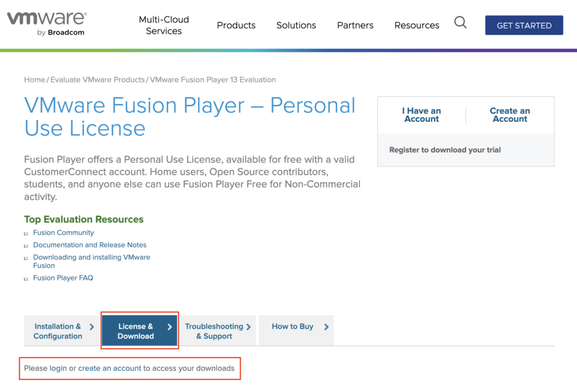Screen dimensions: 577x392
Task: Open Documentation and Release Notes link
Action: tap(90, 245)
